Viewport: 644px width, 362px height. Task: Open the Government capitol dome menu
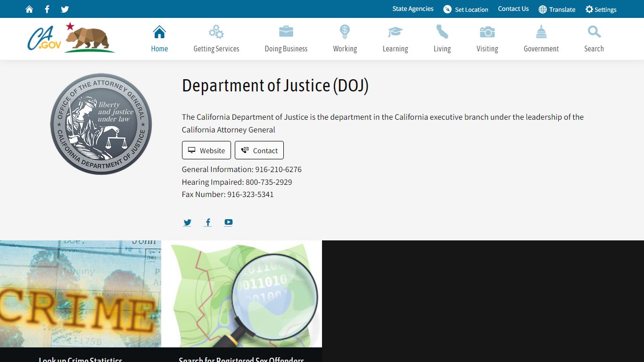pos(541,39)
